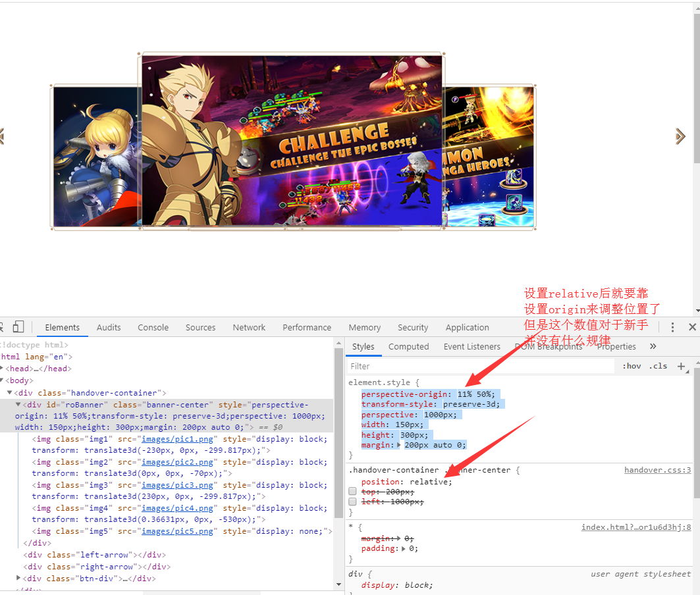Expand the btn-div element node
The image size is (700, 595).
tap(18, 578)
